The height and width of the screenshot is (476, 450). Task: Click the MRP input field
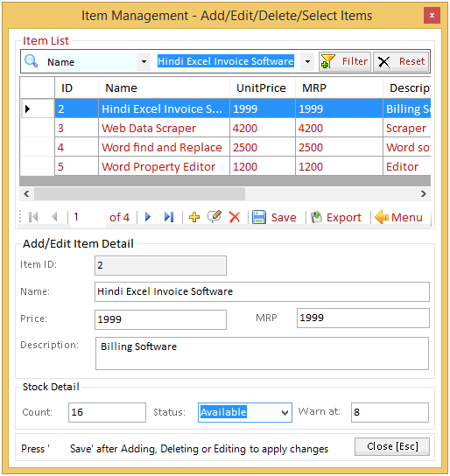pyautogui.click(x=363, y=318)
